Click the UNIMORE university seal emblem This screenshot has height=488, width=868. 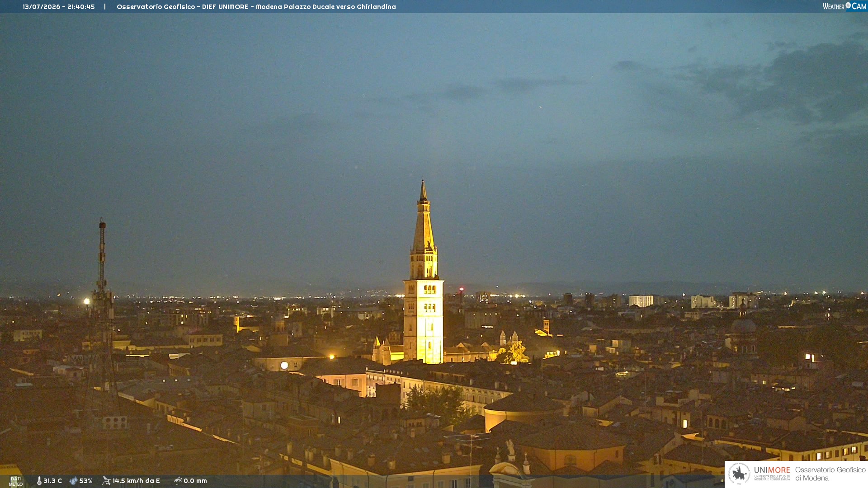click(739, 474)
